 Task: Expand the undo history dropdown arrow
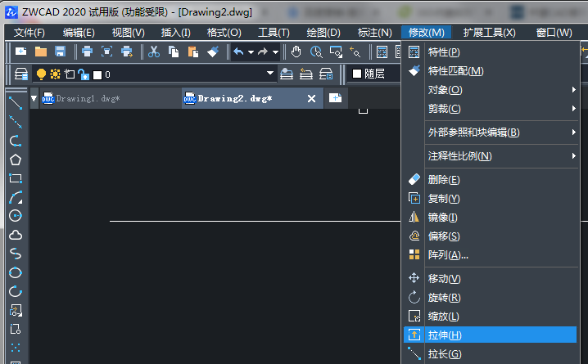250,52
